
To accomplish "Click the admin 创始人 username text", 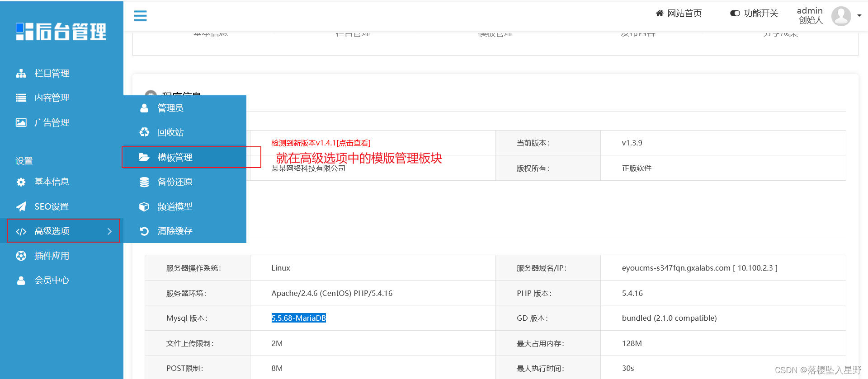I will (810, 15).
